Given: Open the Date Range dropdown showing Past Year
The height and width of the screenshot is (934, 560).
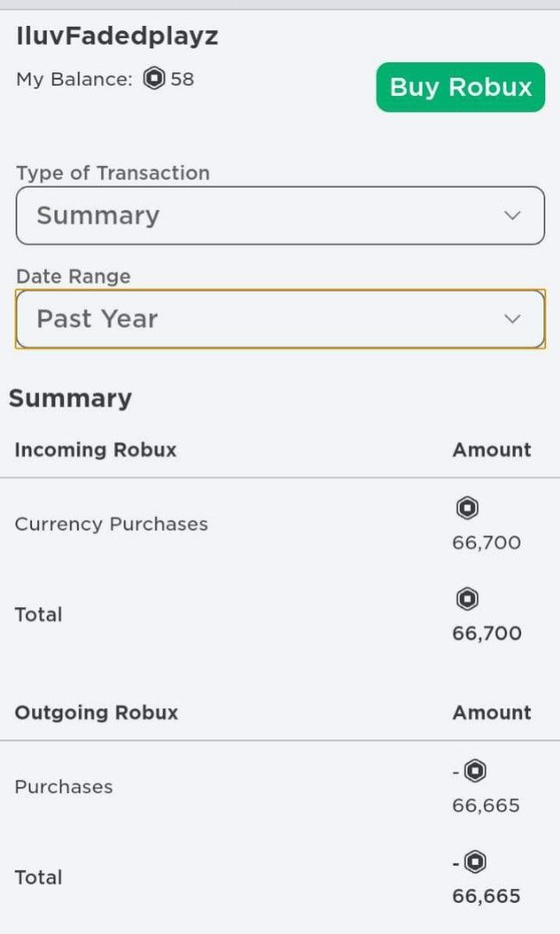Looking at the screenshot, I should 279,318.
